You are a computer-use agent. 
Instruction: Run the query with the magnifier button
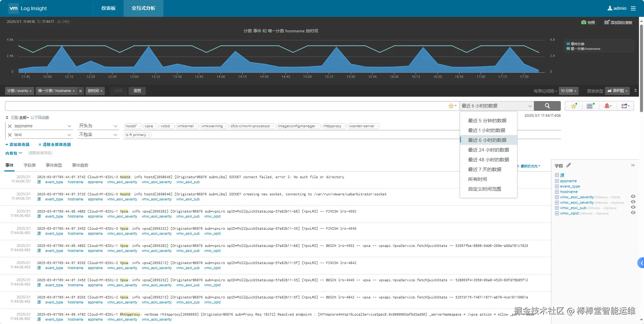[547, 106]
